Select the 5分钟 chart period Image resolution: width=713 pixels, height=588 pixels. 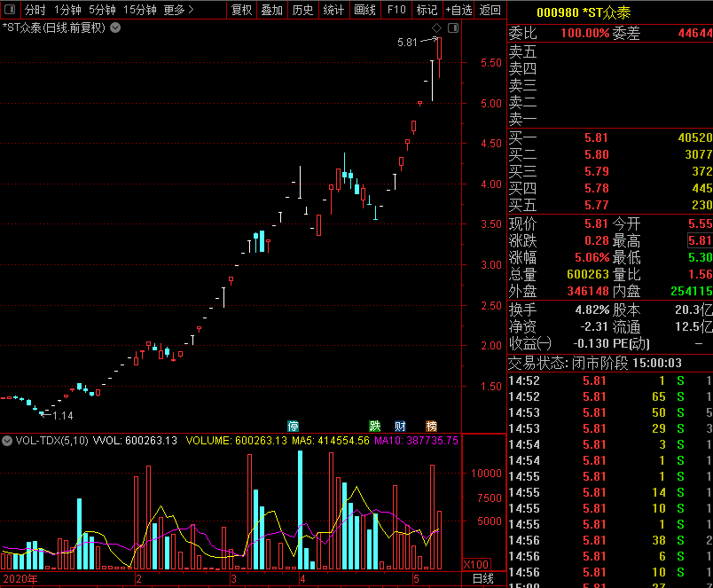point(102,10)
